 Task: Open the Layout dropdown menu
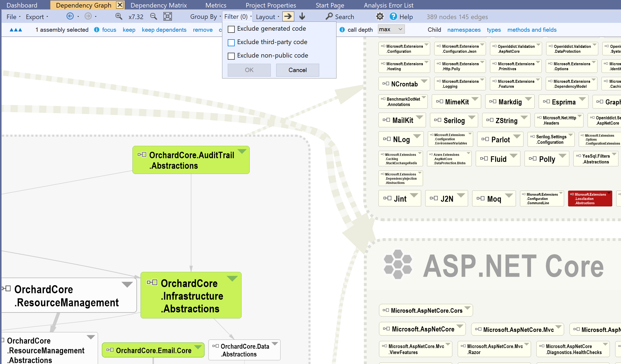(x=268, y=17)
